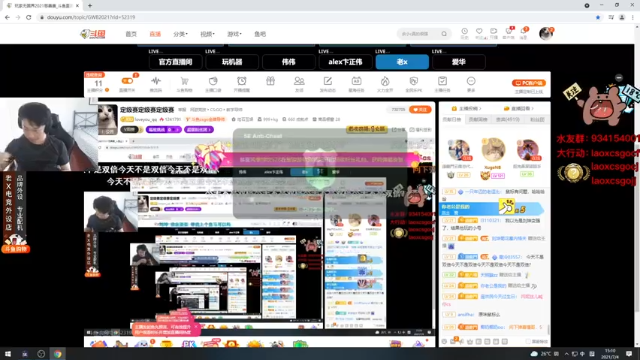Select the 贡献周榜 ranking tab

478,120
